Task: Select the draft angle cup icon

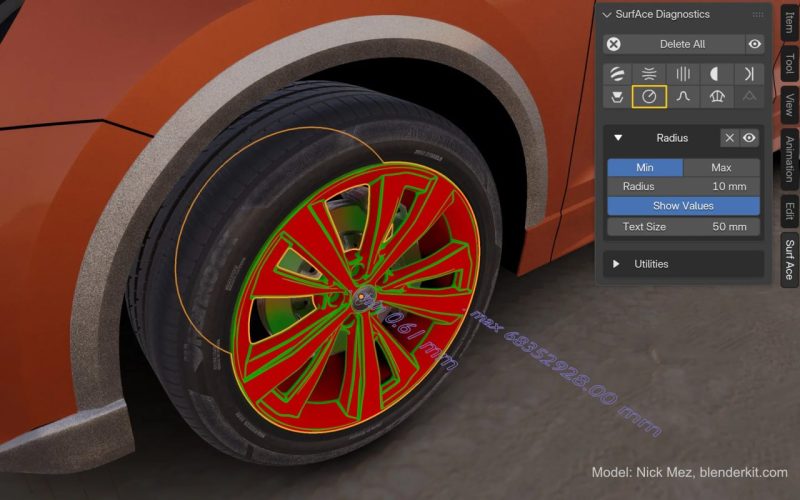Action: 618,97
